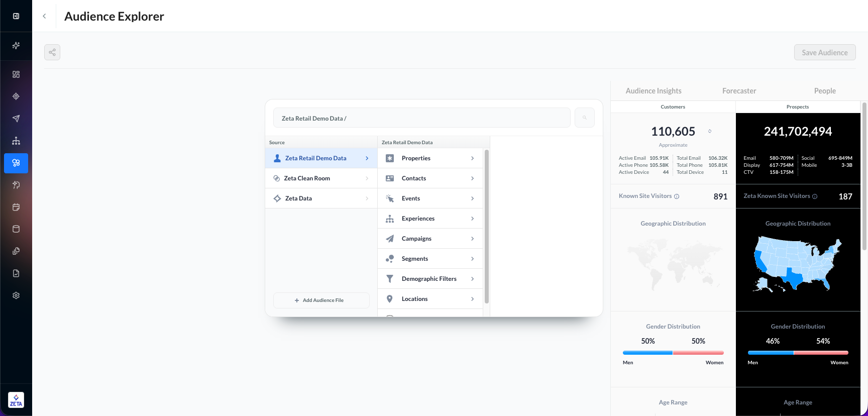Screen dimensions: 868x416
Task: Go back using the arrow beside Audience Explorer
Action: tap(44, 16)
